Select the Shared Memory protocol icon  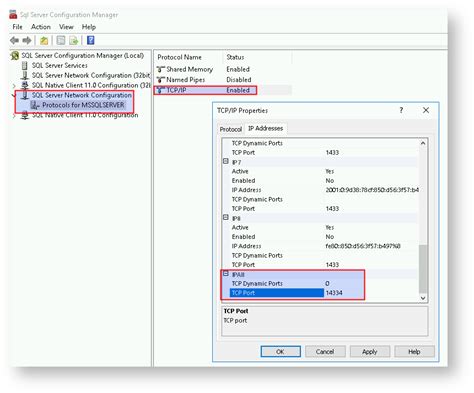[161, 69]
